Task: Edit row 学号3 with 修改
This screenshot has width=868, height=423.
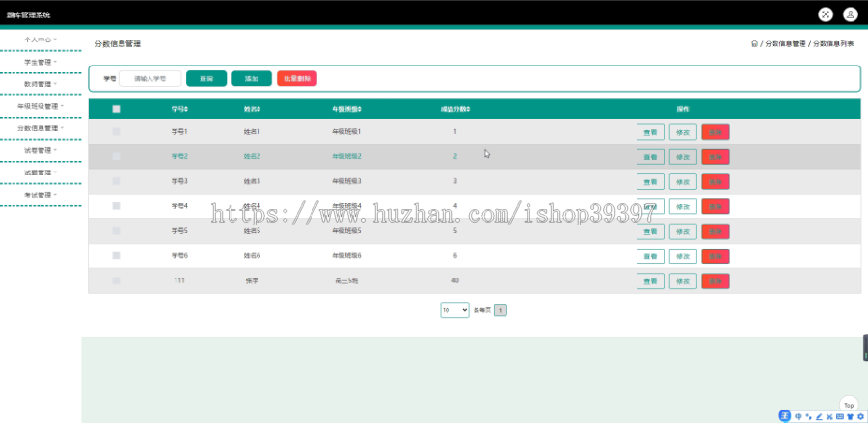Action: tap(683, 182)
